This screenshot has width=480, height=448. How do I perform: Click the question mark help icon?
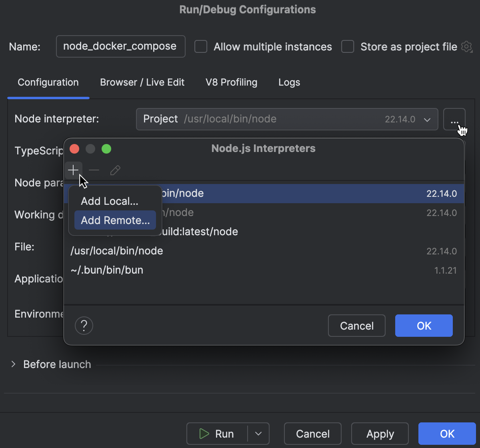point(84,325)
